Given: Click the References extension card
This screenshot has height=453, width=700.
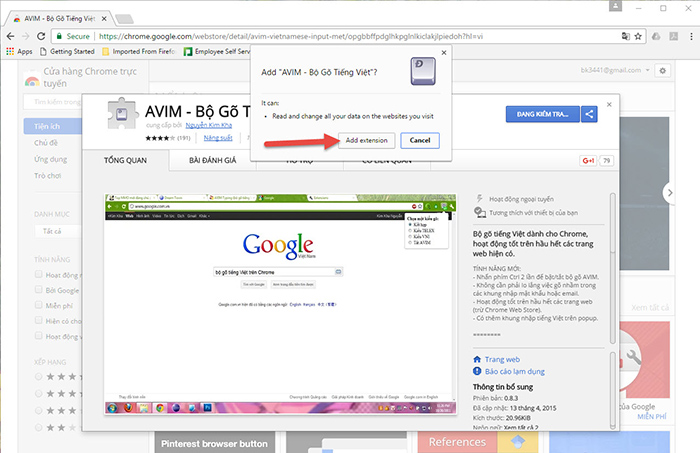Looking at the screenshot, I should (476, 442).
